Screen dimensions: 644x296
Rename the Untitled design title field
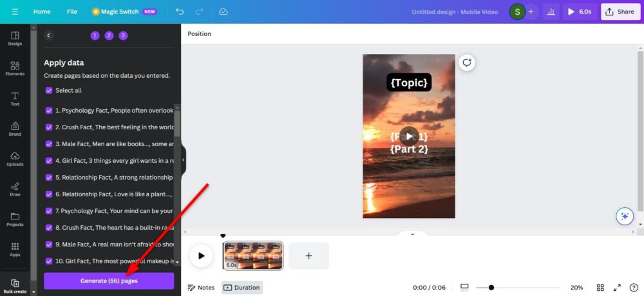click(455, 12)
